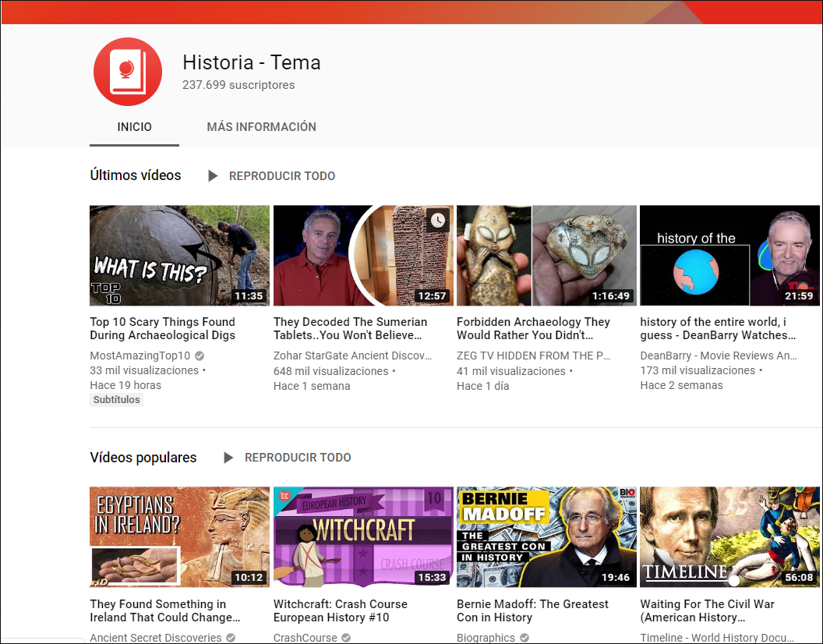
Task: Click verified badge next to MostAmazingTop10
Action: [200, 356]
